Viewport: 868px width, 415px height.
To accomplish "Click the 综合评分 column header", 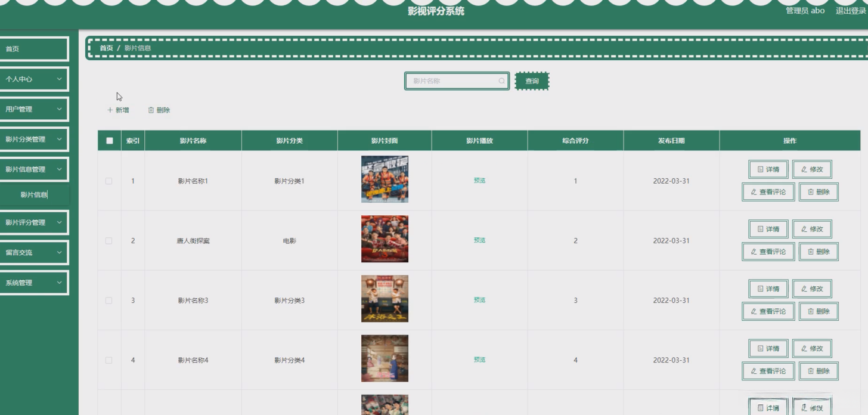I will pyautogui.click(x=575, y=141).
